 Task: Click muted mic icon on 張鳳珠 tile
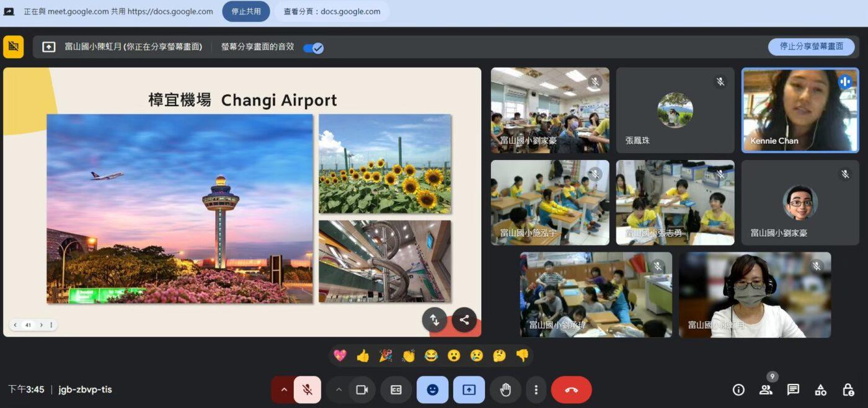pyautogui.click(x=720, y=82)
